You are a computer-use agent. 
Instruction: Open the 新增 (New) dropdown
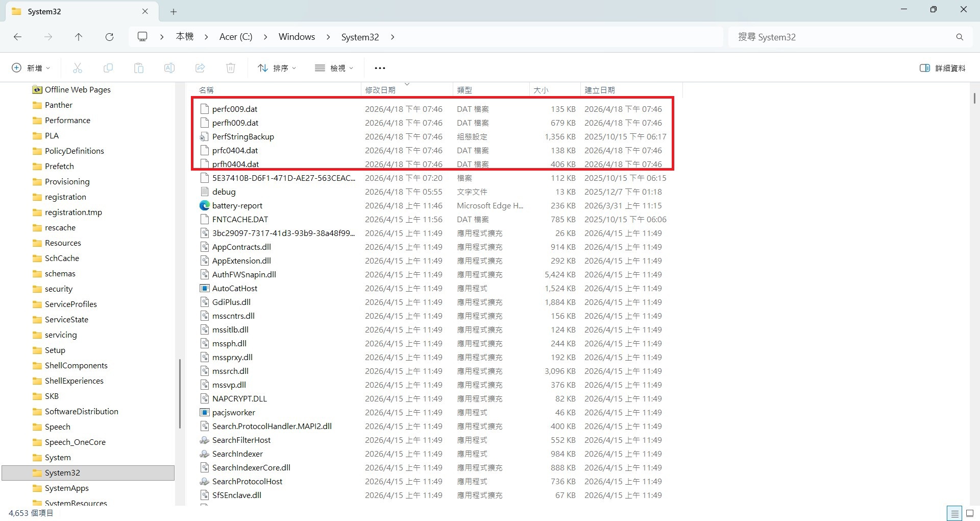point(31,68)
